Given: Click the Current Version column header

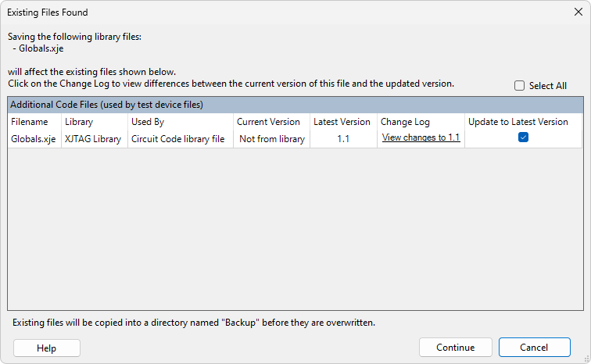Looking at the screenshot, I should click(268, 122).
